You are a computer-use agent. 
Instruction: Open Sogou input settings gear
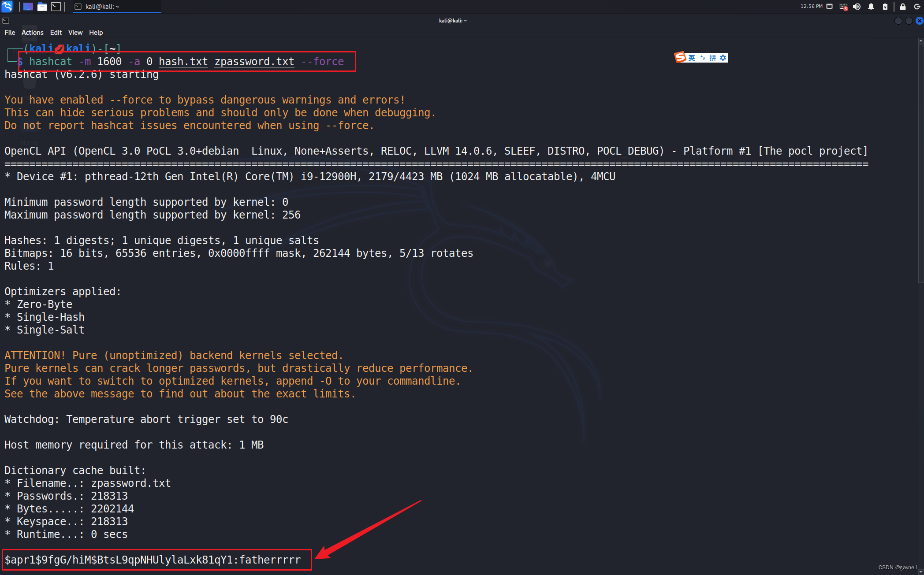723,58
